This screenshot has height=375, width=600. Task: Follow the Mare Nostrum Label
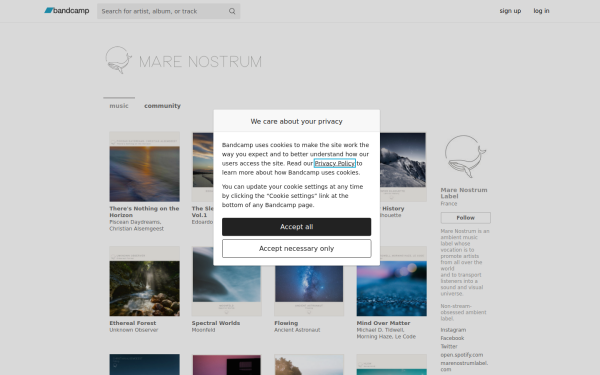coord(465,218)
